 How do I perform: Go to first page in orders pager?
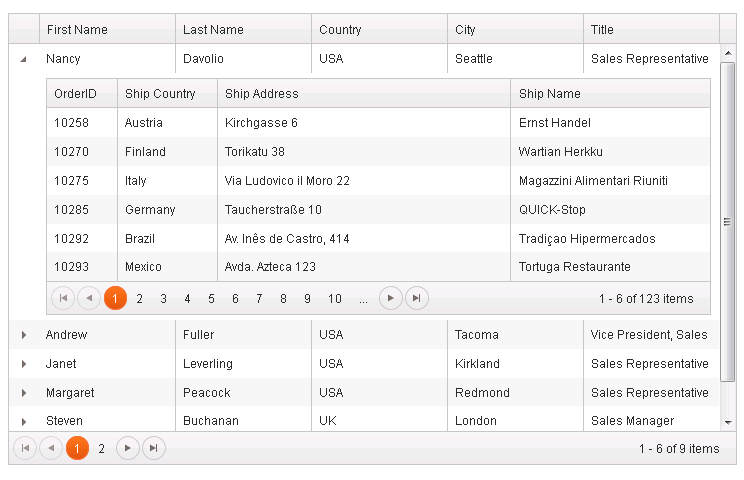[63, 298]
